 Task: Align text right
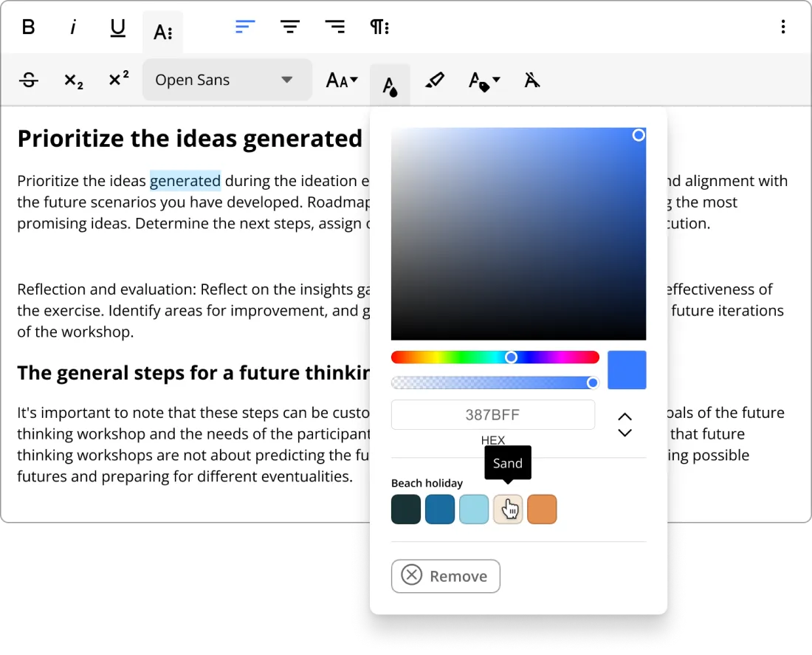pyautogui.click(x=335, y=27)
